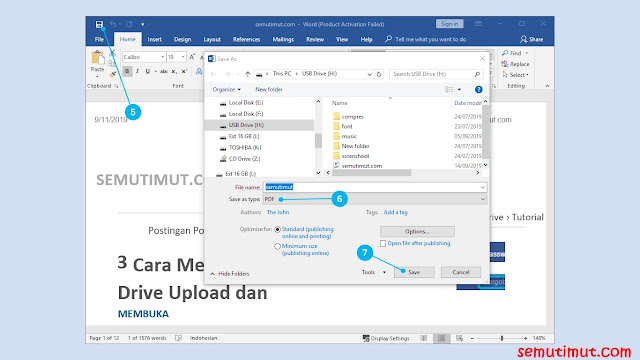Switch to the Review tab
Viewport: 640px width, 360px height.
click(x=315, y=40)
